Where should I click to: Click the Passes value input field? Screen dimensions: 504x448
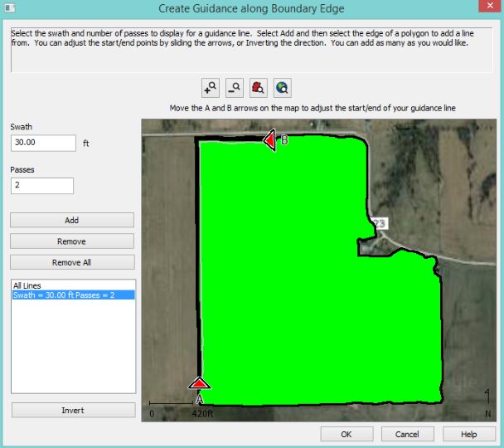42,186
